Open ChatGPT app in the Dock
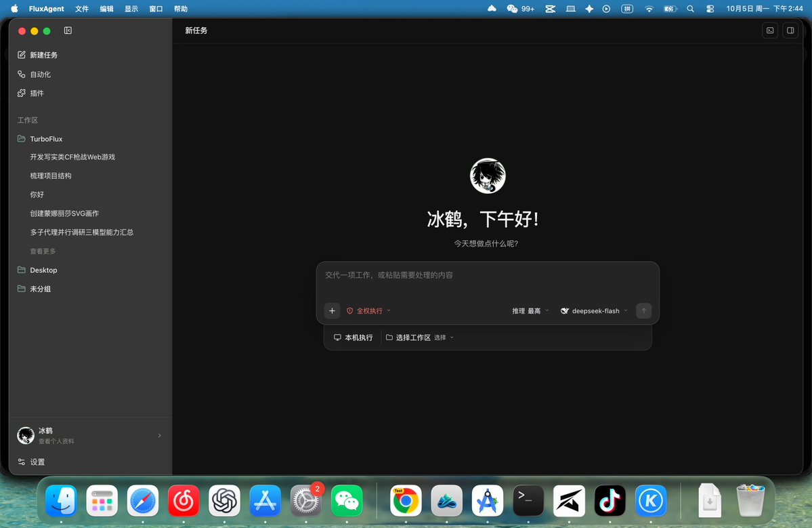The image size is (812, 528). pyautogui.click(x=224, y=500)
